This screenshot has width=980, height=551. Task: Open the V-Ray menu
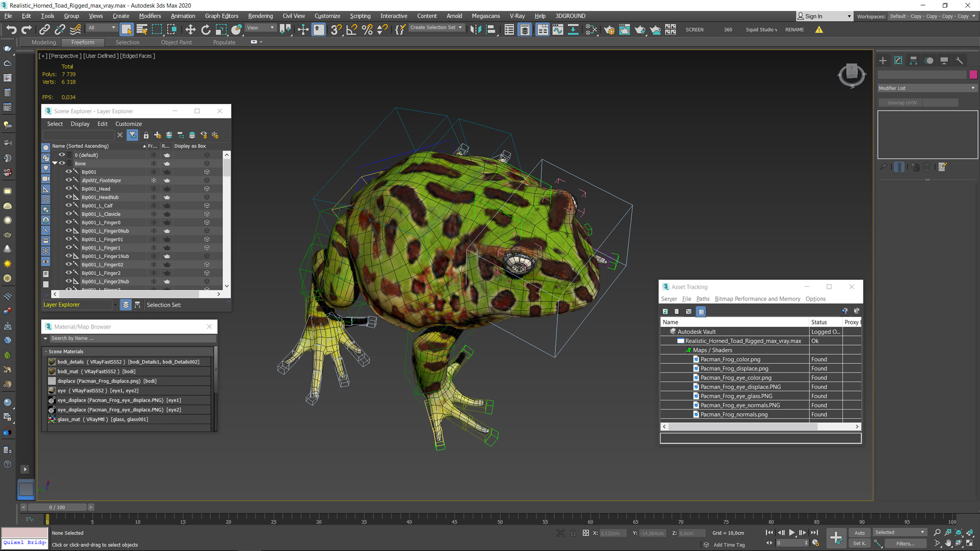[517, 16]
